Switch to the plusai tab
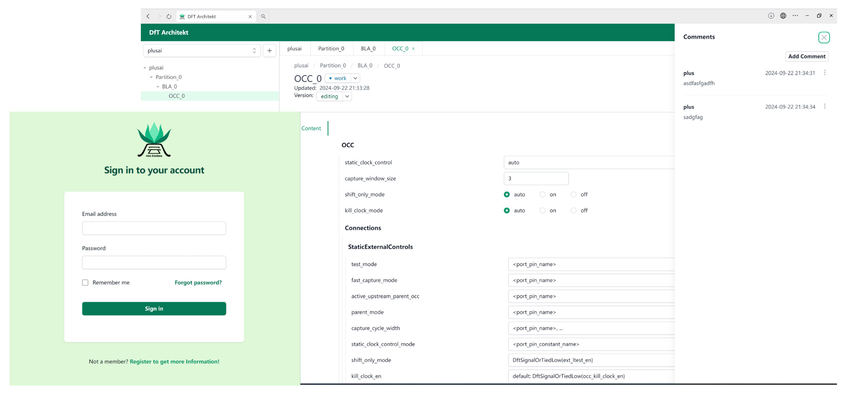Screen dimensions: 868x396 point(294,49)
